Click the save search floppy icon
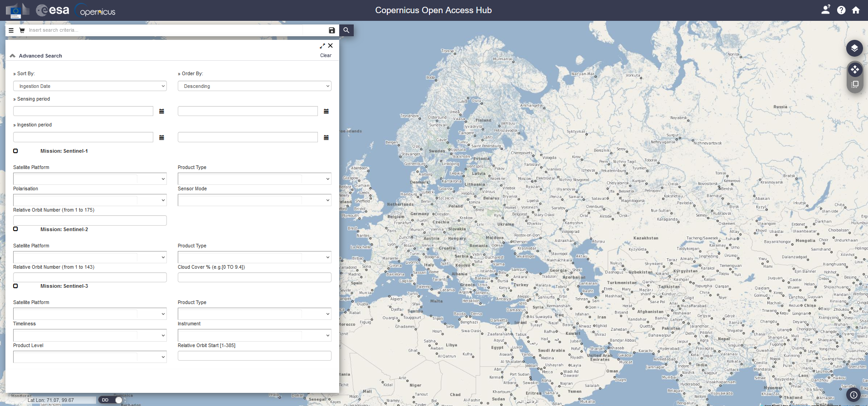This screenshot has height=406, width=868. [x=332, y=30]
